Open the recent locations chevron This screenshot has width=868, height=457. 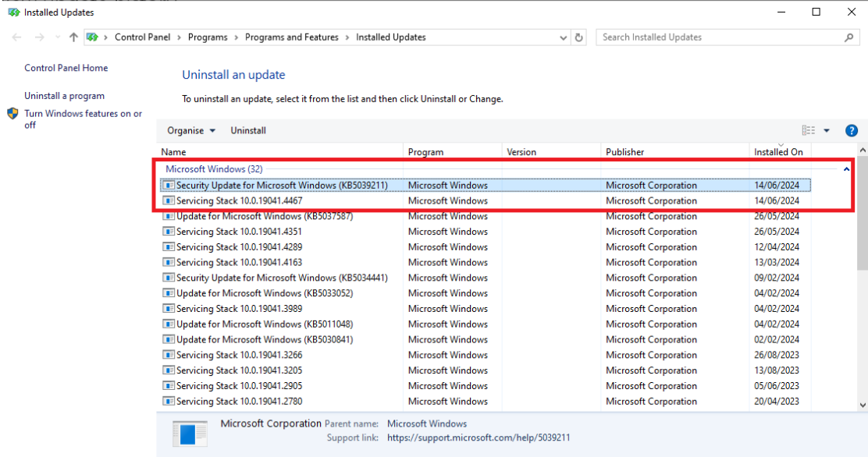click(58, 37)
